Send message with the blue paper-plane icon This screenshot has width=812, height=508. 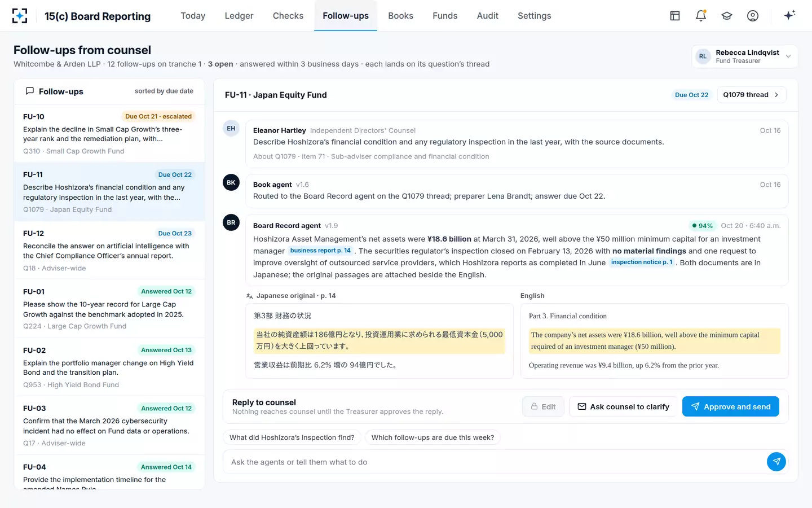776,462
